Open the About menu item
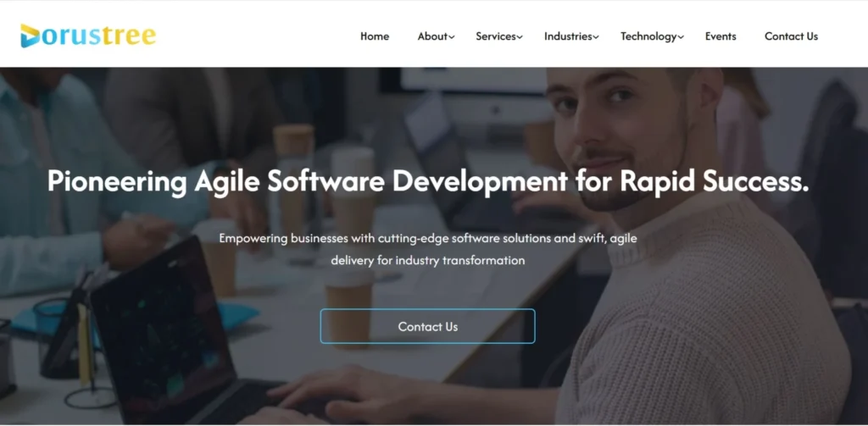This screenshot has height=426, width=868. [x=432, y=36]
